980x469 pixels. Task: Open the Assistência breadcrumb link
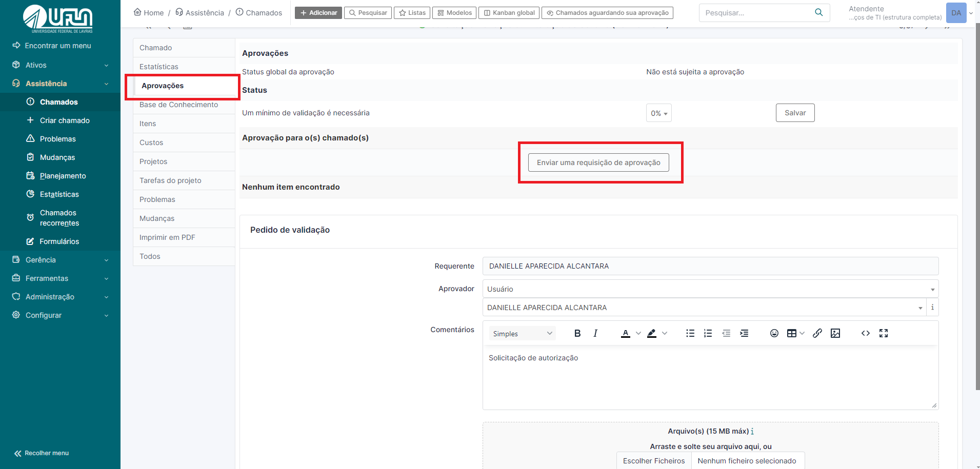pyautogui.click(x=199, y=12)
